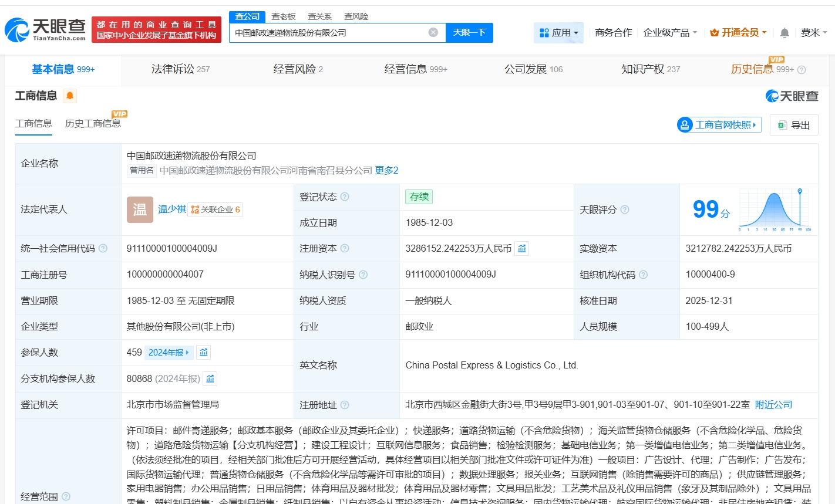Open the 费米 user account menu
Viewport: 835px width, 504px height.
pos(813,33)
